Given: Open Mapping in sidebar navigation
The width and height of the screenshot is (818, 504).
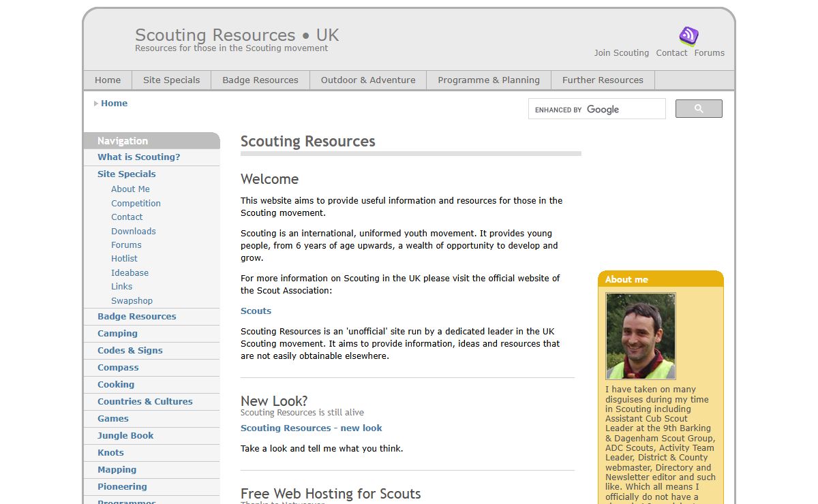Looking at the screenshot, I should pyautogui.click(x=117, y=470).
